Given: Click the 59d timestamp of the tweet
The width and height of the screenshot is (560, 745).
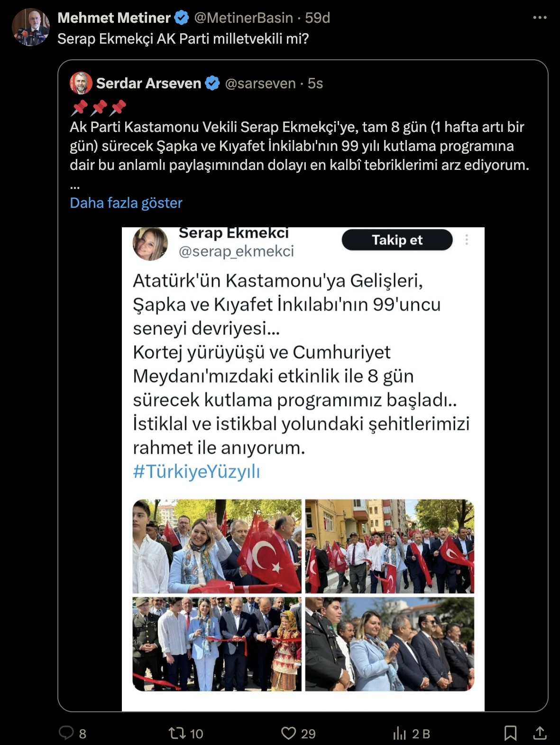Looking at the screenshot, I should point(317,18).
